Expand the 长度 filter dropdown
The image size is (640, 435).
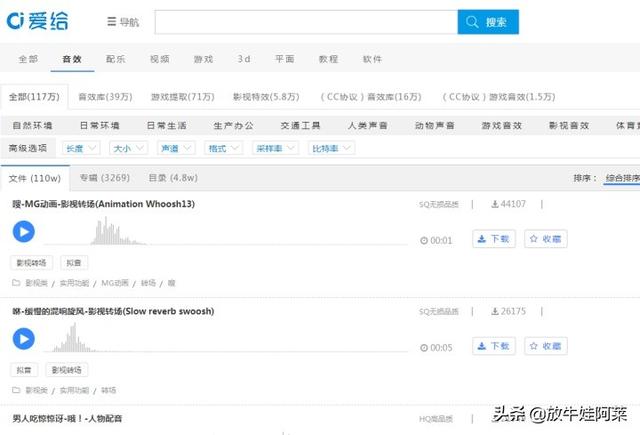tap(82, 148)
